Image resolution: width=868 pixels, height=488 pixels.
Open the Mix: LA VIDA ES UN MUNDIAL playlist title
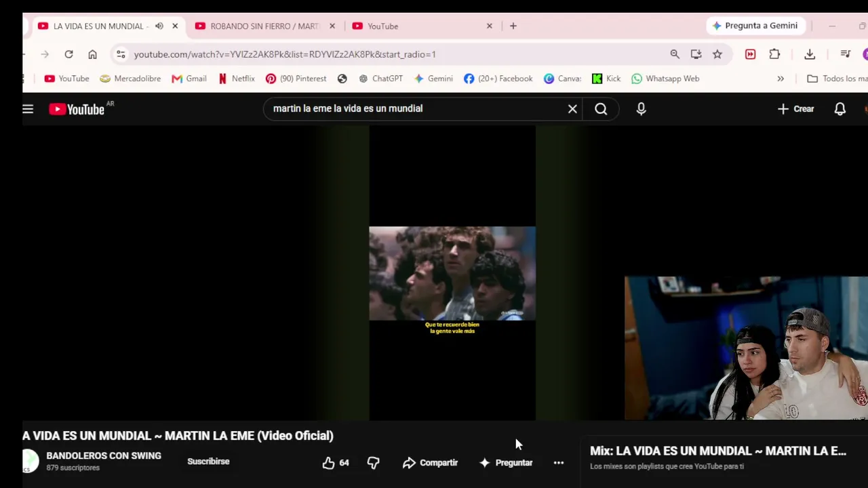(x=718, y=451)
